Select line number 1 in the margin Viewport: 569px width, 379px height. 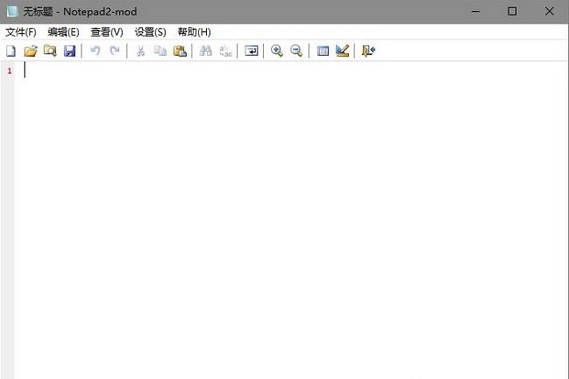(9, 71)
